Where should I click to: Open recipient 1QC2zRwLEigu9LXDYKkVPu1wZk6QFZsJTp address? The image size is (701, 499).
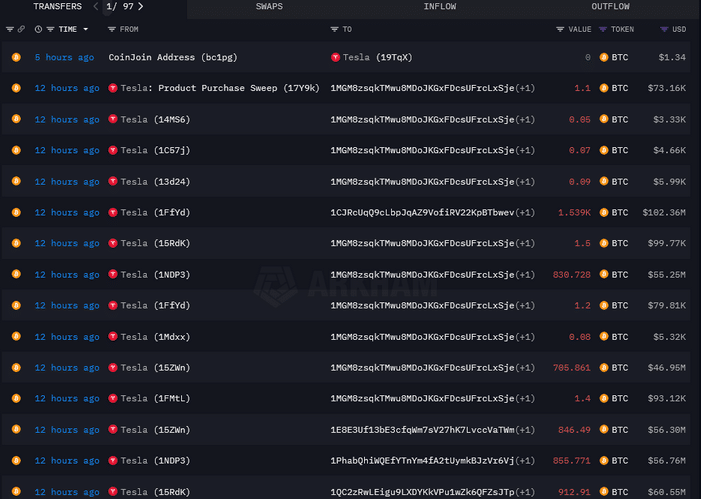[x=422, y=492]
